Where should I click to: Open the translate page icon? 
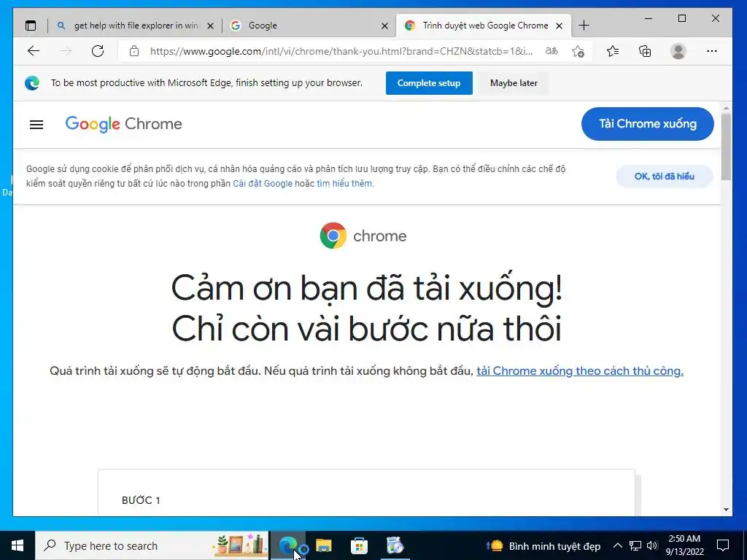click(551, 51)
